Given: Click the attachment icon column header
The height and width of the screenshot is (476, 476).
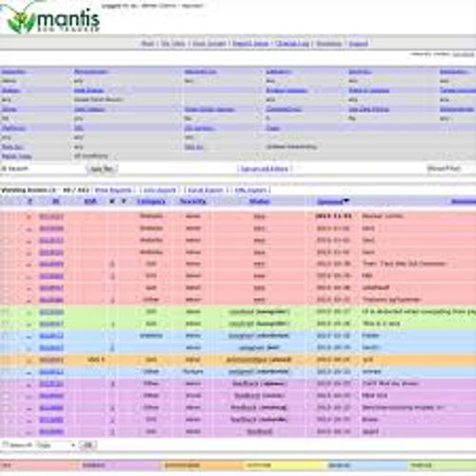Looking at the screenshot, I should pos(124,201).
